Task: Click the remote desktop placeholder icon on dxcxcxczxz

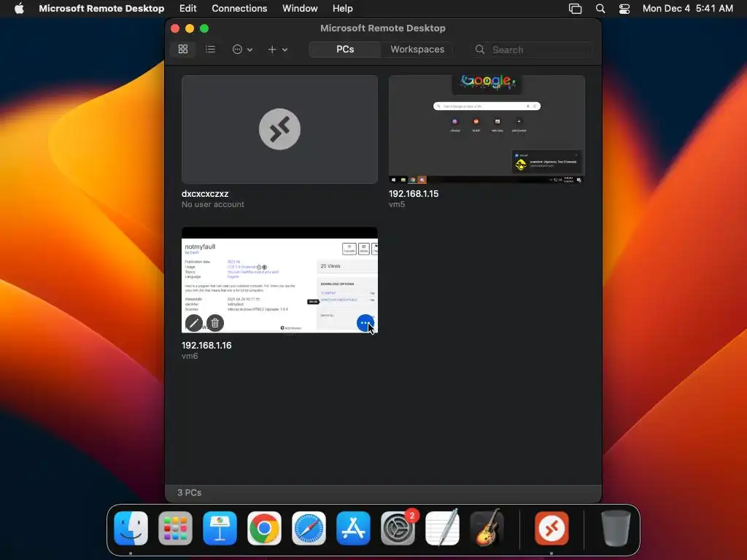Action: point(279,129)
